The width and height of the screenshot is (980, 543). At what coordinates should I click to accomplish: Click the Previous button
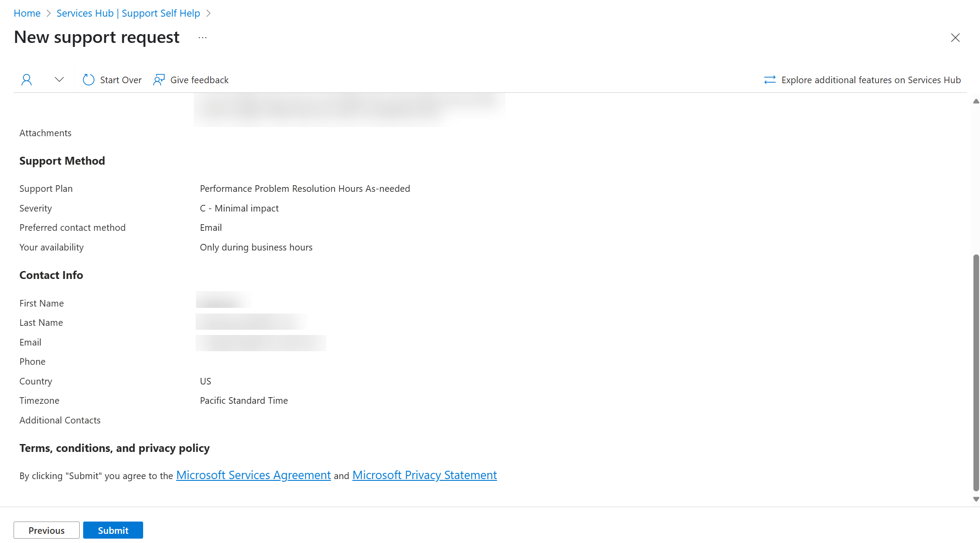click(x=46, y=530)
